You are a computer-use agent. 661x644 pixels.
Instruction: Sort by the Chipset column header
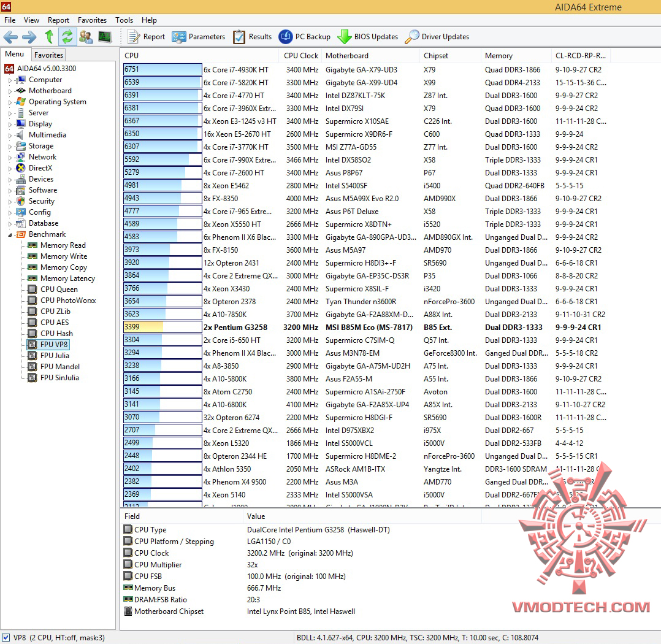pos(450,56)
